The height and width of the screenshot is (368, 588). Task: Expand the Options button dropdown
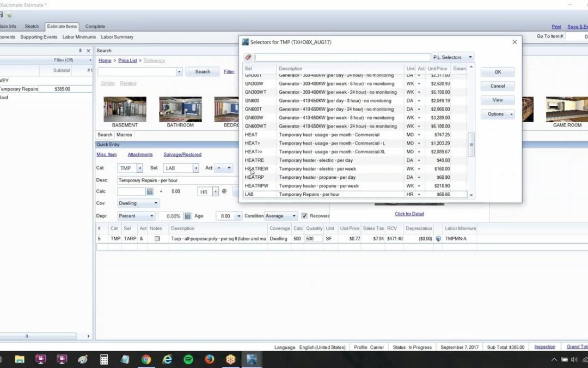[511, 114]
